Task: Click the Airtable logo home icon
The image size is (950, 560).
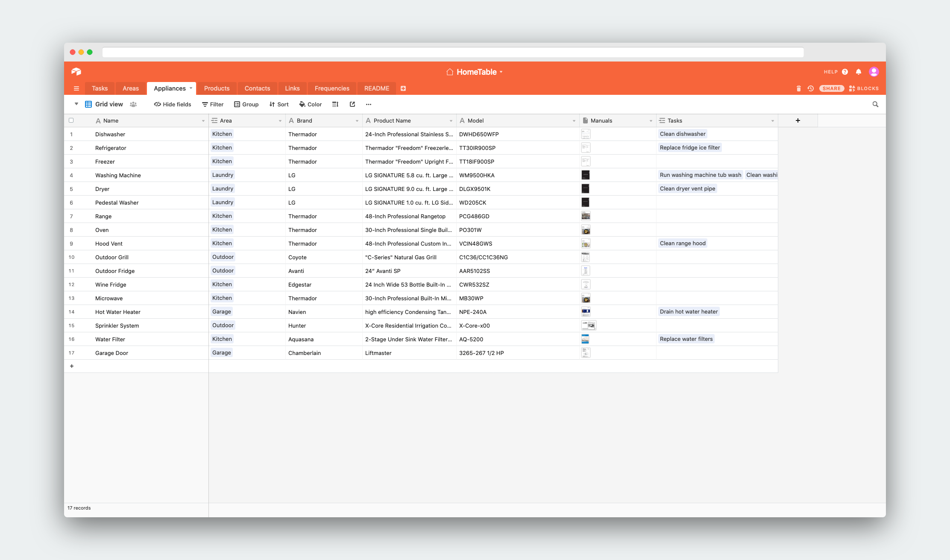Action: (x=76, y=71)
